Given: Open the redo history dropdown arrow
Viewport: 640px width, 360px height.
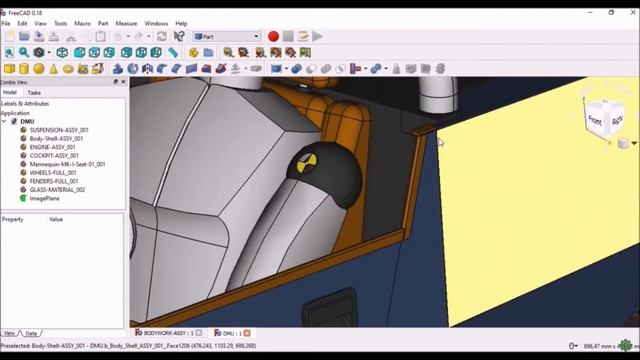Looking at the screenshot, I should [x=148, y=36].
